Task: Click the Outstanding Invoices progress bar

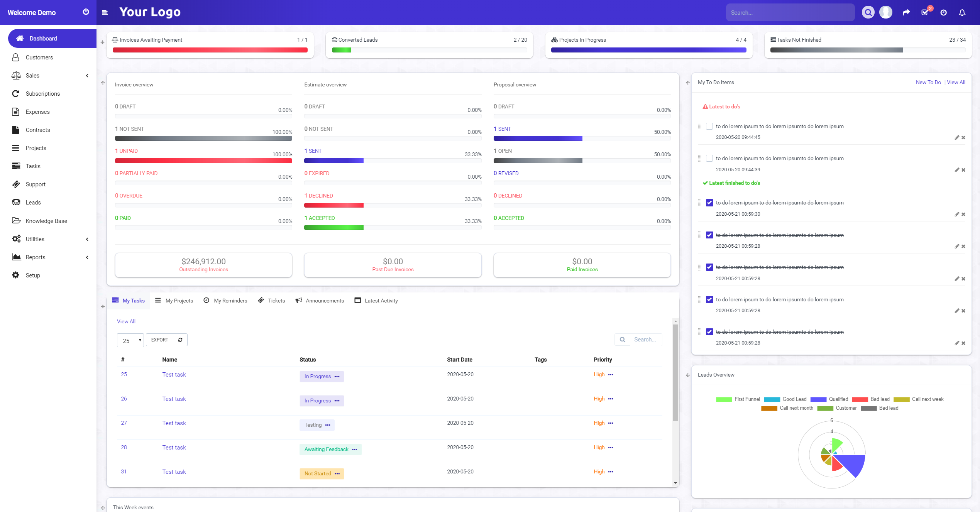Action: pyautogui.click(x=203, y=264)
